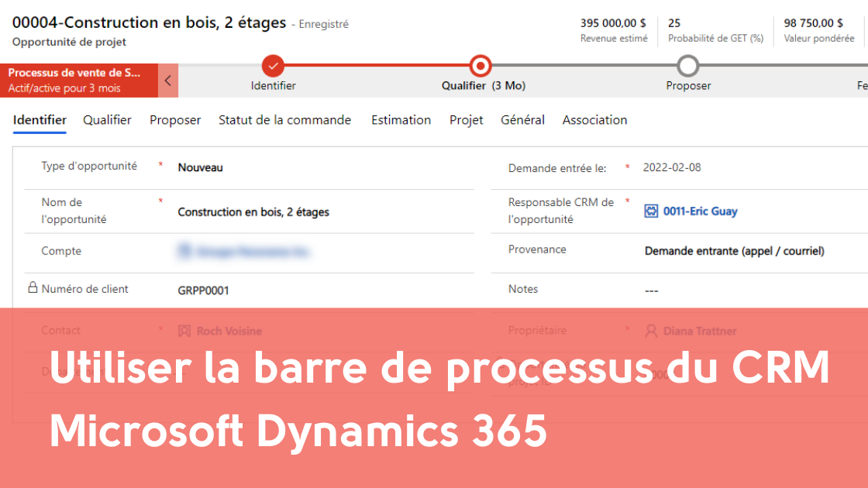Open the 0011-Eric Guay record link
868x488 pixels.
click(700, 211)
